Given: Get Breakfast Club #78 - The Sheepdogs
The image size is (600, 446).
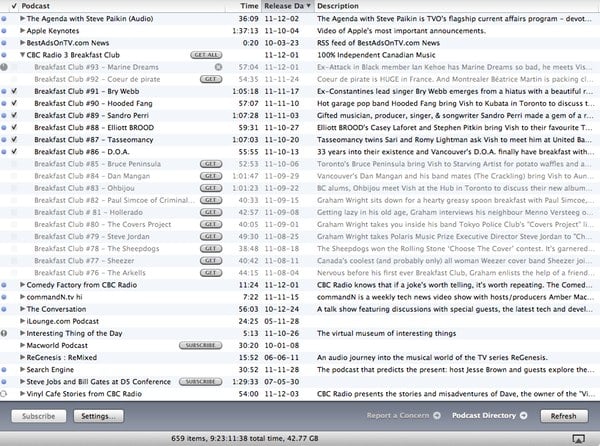Looking at the screenshot, I should tap(211, 249).
